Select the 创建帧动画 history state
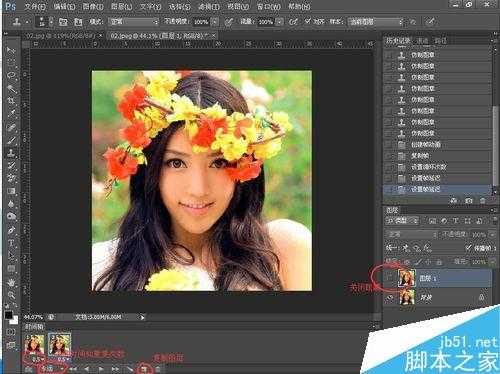Viewport: 500px width, 374px height. [437, 144]
